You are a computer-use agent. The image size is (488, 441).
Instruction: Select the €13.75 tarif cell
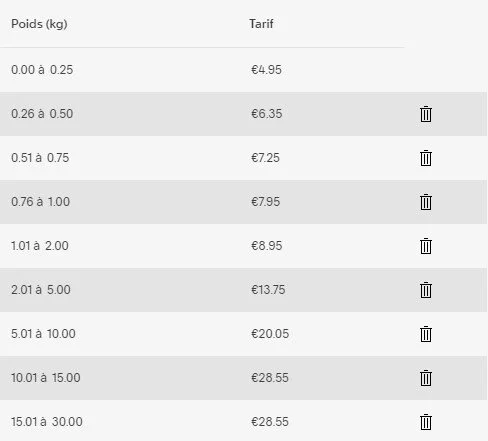(x=268, y=290)
